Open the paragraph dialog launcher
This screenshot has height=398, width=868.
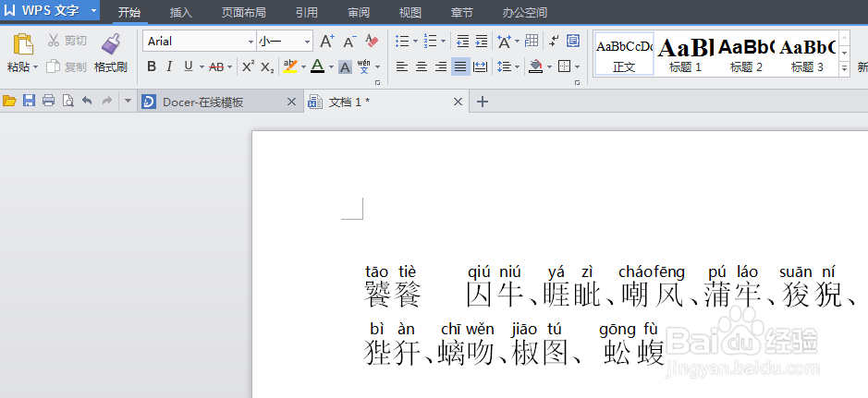click(x=578, y=83)
